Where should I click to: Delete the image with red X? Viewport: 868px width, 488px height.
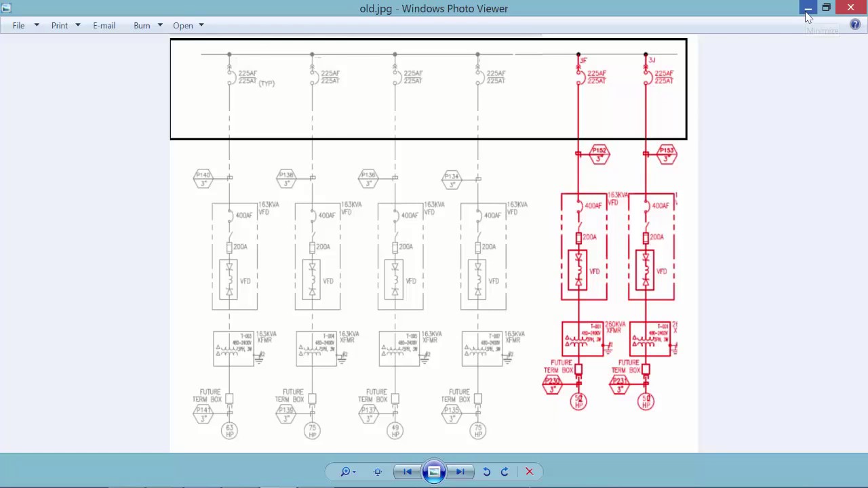tap(530, 472)
